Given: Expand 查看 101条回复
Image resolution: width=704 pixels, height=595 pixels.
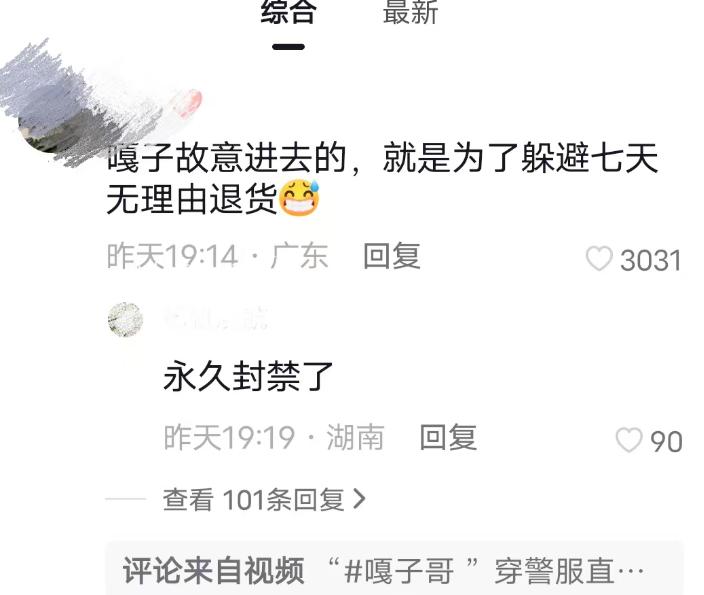Looking at the screenshot, I should (264, 499).
